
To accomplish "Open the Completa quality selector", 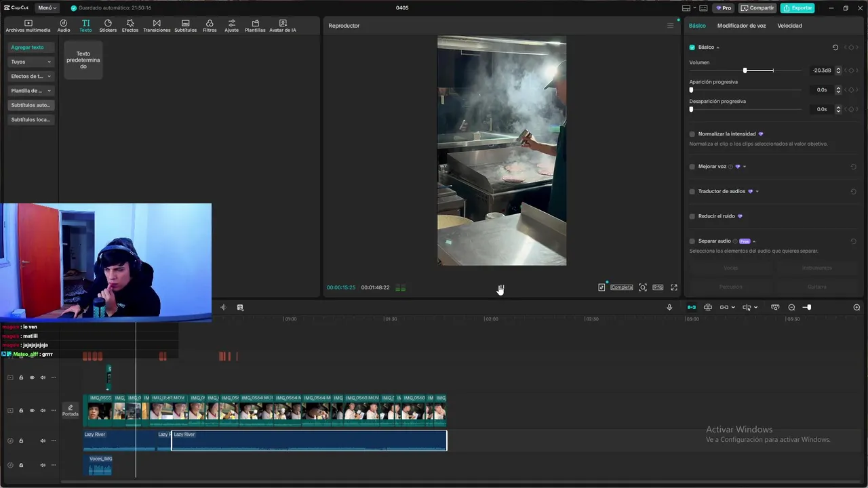I will (621, 287).
